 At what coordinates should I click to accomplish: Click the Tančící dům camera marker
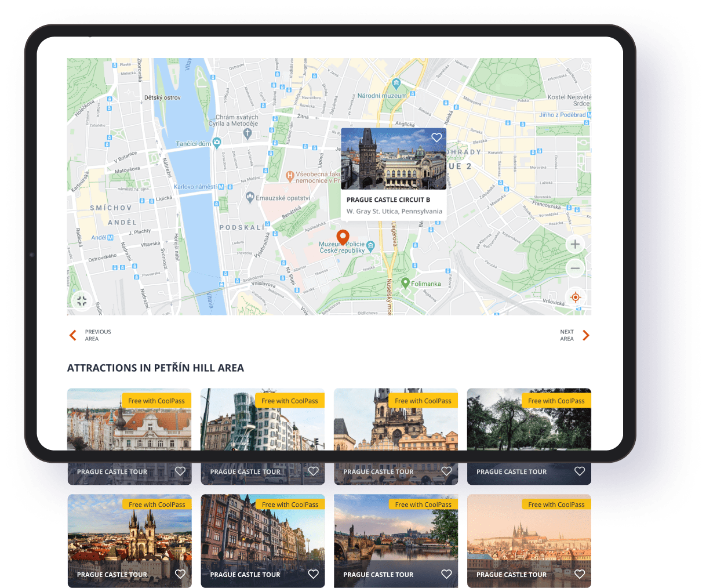tap(217, 142)
